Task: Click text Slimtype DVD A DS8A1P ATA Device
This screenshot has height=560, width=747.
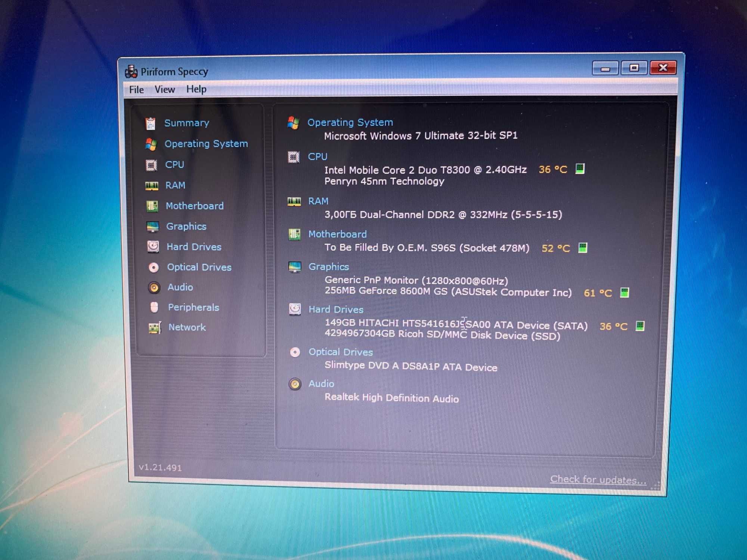Action: pos(411,366)
